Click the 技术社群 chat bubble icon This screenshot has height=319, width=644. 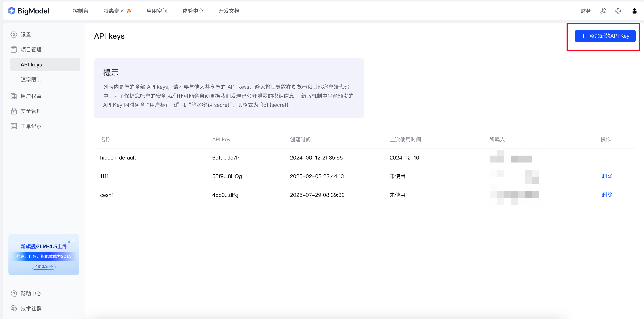click(x=14, y=308)
